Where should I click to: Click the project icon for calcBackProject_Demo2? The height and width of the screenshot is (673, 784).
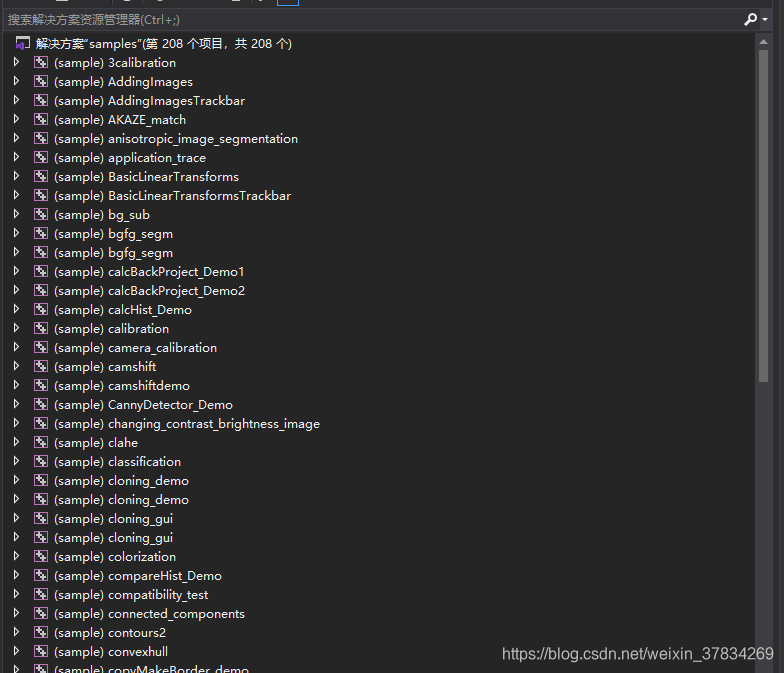(41, 290)
